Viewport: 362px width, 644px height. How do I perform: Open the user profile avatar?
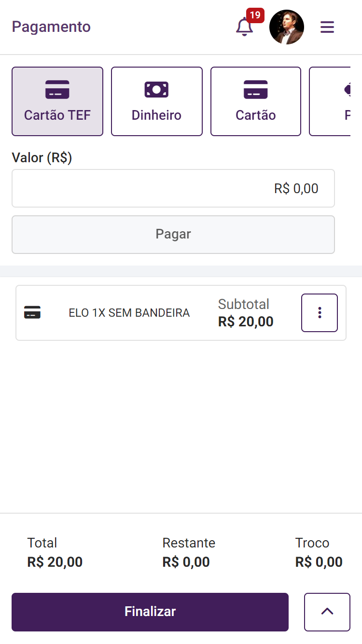287,27
